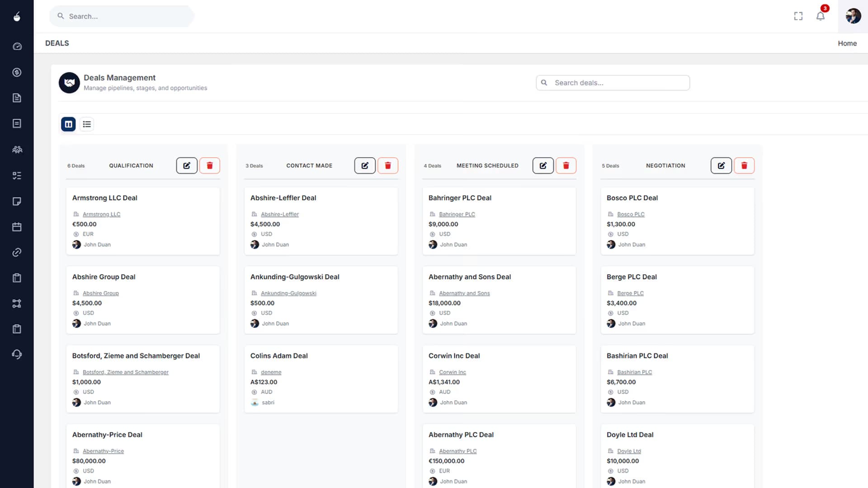
Task: Open the tasks checklist icon in the sidebar
Action: pos(17,175)
